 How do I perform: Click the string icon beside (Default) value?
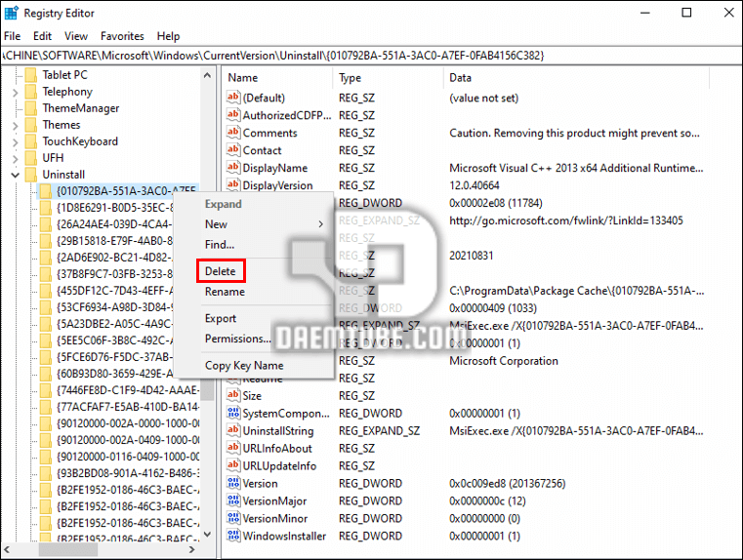point(233,98)
